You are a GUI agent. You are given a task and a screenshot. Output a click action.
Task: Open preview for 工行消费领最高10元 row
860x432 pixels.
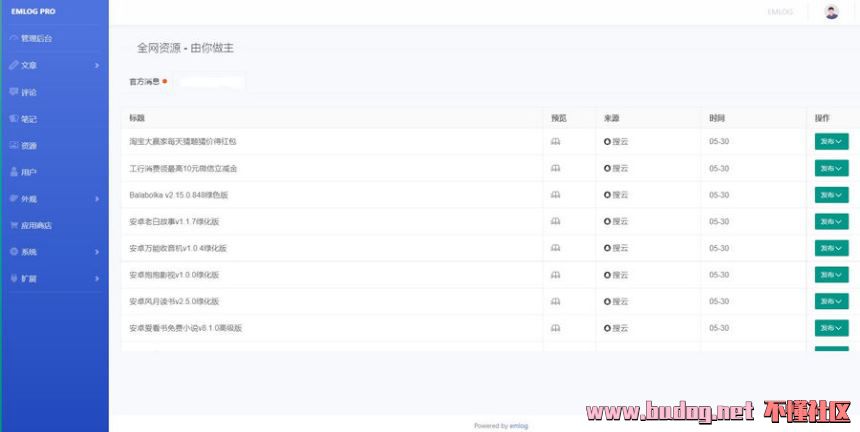pos(556,168)
